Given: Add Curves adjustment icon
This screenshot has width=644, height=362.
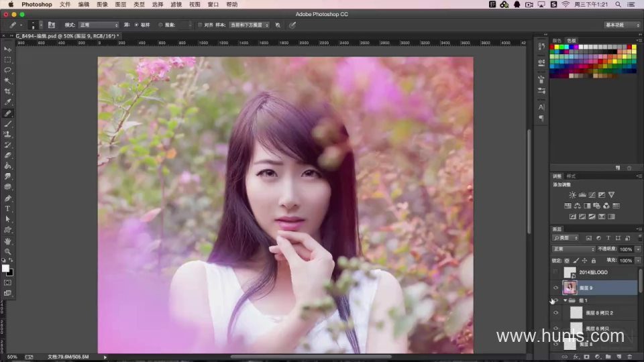Looking at the screenshot, I should (x=592, y=195).
